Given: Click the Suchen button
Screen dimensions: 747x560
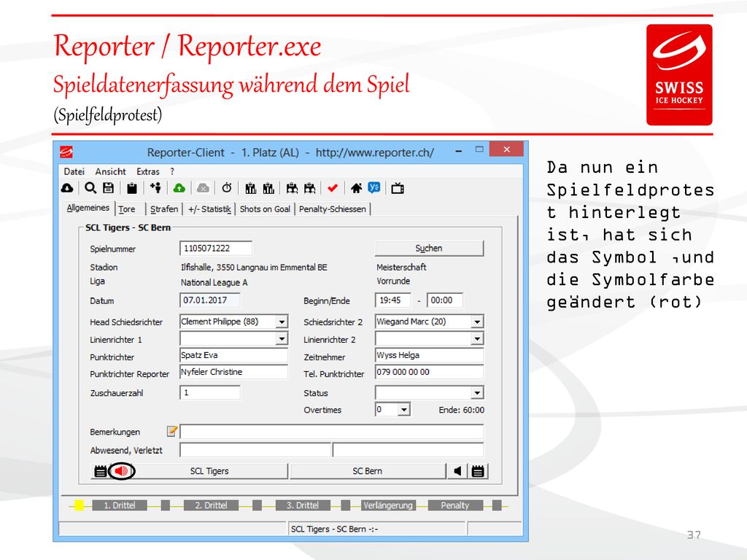Looking at the screenshot, I should click(429, 249).
